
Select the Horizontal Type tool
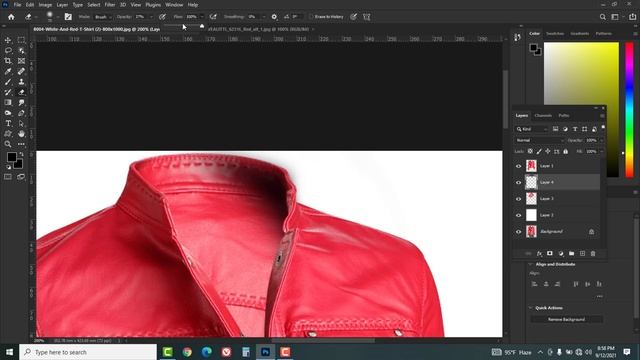[8, 123]
